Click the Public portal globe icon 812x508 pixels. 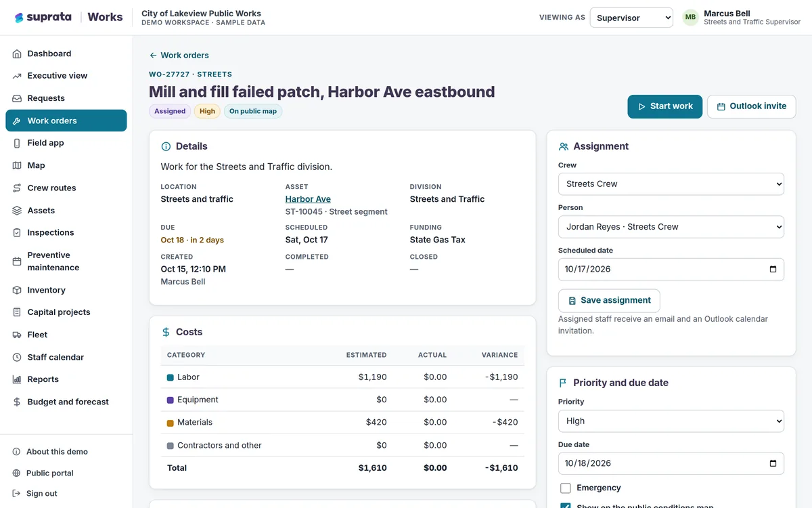(17, 473)
